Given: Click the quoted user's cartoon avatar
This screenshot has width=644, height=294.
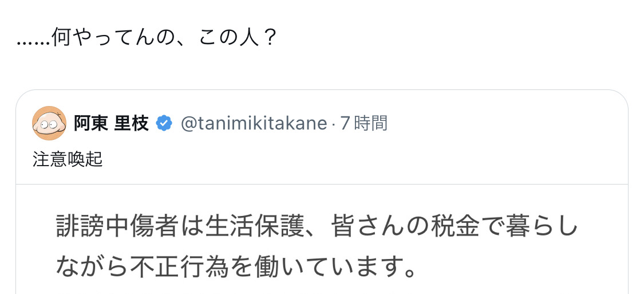Looking at the screenshot, I should (49, 123).
